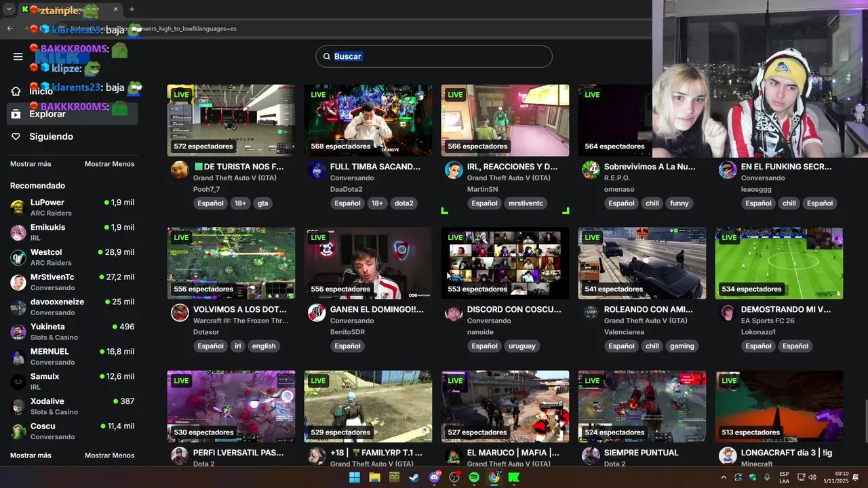Open leaosggg channel avatar
868x488 pixels.
pyautogui.click(x=728, y=170)
